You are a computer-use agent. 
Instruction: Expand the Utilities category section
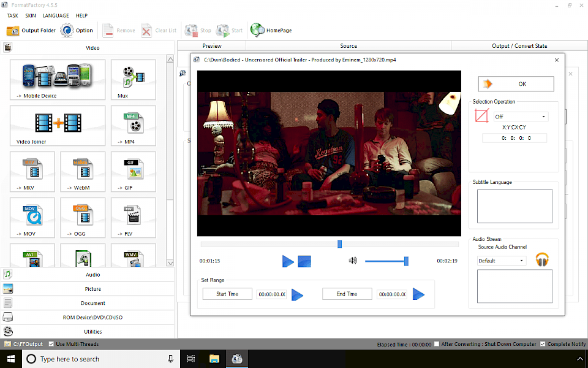click(x=88, y=332)
